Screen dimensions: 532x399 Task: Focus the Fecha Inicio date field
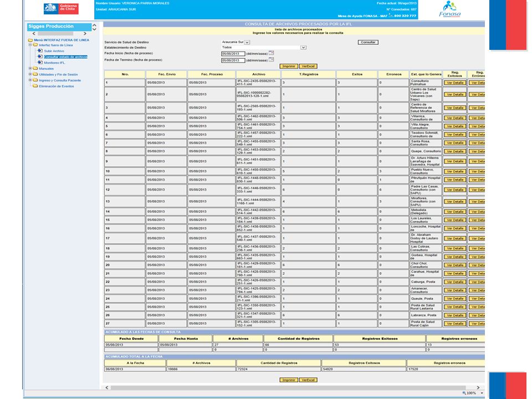coord(233,54)
